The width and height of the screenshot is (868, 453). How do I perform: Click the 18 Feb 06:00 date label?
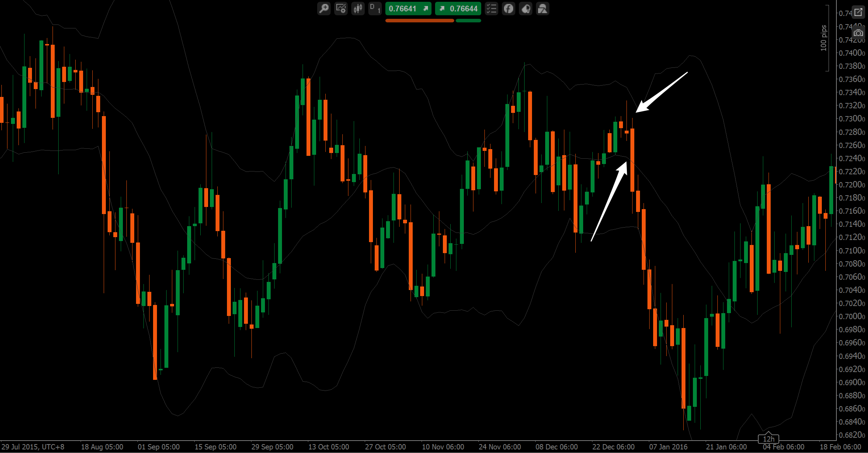tap(840, 447)
